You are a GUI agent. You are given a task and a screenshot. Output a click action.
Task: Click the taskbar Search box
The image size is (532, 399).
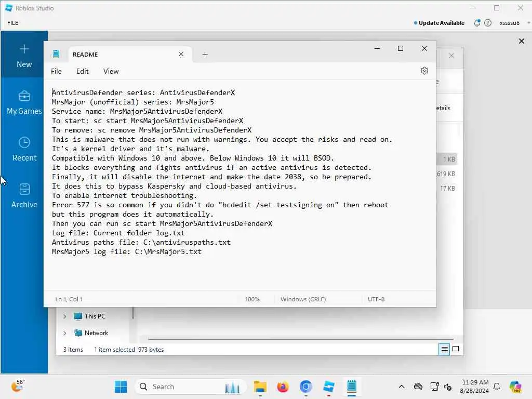[x=190, y=387]
